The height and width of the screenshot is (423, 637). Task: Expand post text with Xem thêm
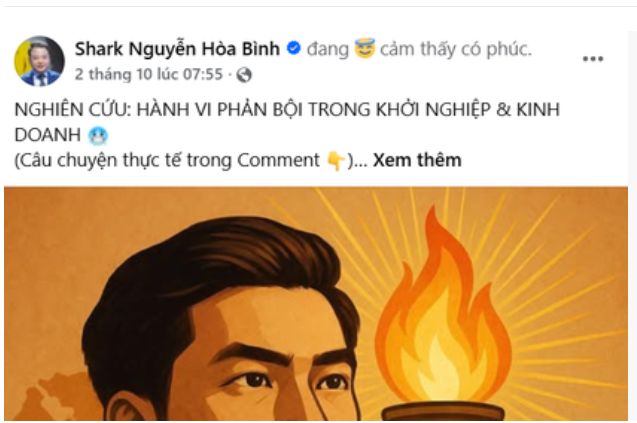[417, 160]
